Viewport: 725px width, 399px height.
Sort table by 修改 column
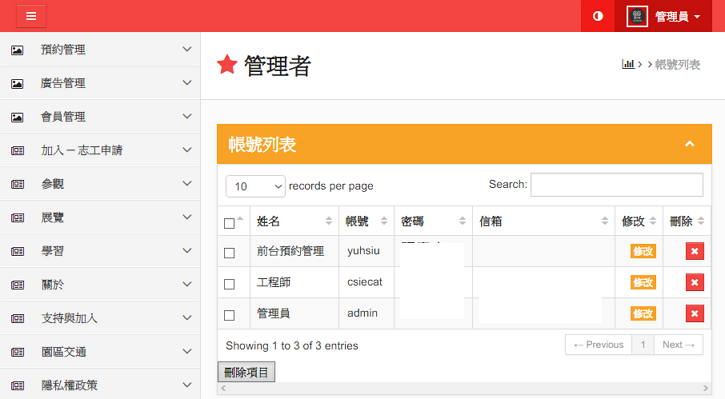[x=639, y=221]
